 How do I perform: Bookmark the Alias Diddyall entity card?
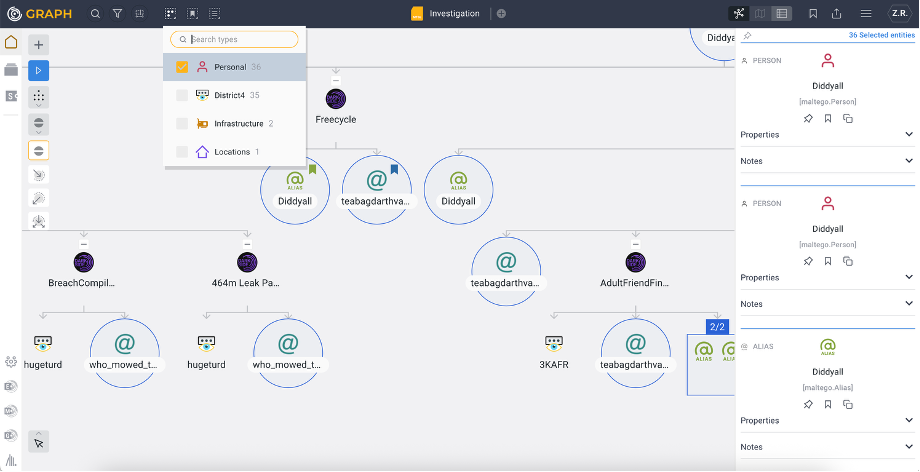(x=828, y=404)
